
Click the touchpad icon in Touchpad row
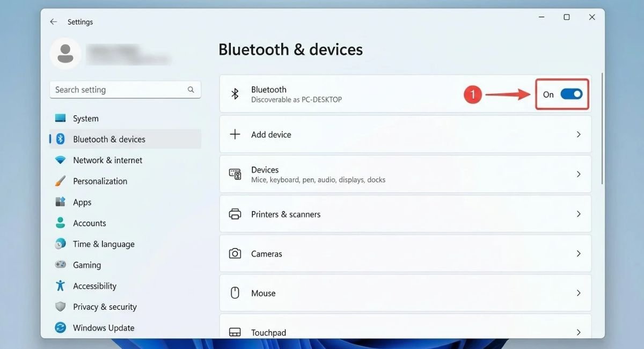[x=235, y=332]
